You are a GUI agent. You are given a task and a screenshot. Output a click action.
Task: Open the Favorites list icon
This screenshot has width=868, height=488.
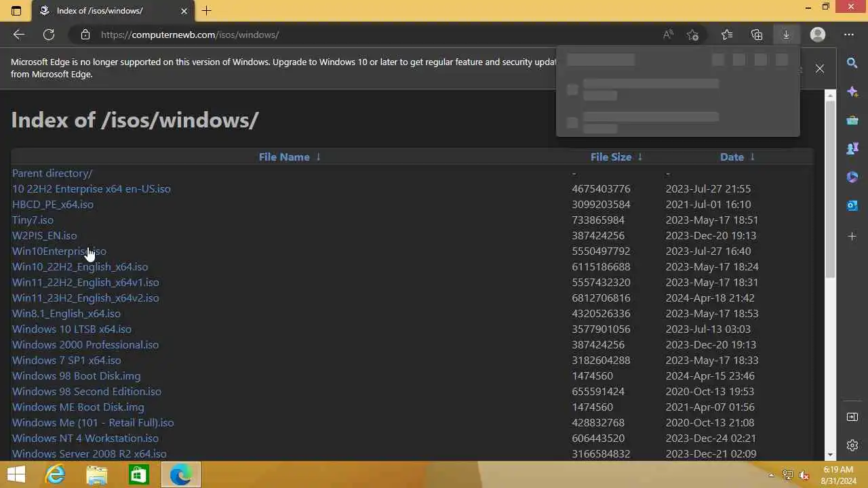tap(727, 35)
